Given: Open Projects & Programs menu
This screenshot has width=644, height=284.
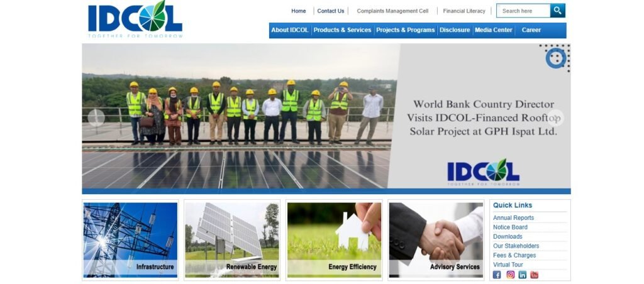Looking at the screenshot, I should pyautogui.click(x=406, y=30).
